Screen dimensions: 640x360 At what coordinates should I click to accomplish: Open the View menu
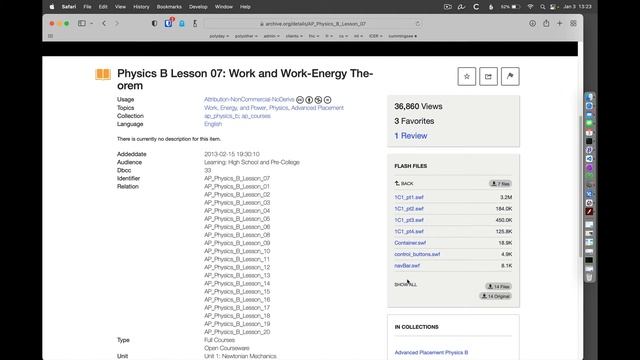click(120, 7)
